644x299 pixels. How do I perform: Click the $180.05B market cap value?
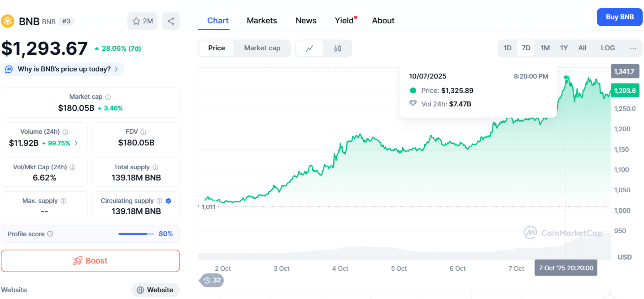[76, 108]
